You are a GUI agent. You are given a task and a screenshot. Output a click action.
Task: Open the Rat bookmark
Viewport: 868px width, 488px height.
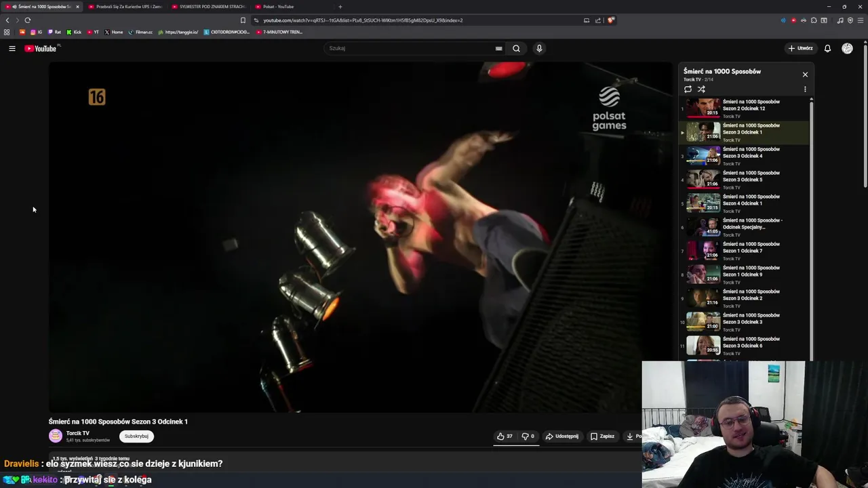(55, 32)
